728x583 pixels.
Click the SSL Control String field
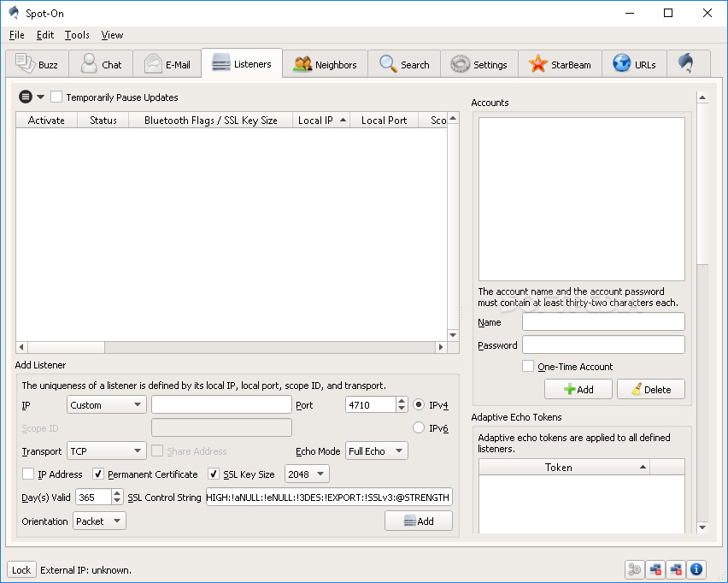pyautogui.click(x=329, y=497)
